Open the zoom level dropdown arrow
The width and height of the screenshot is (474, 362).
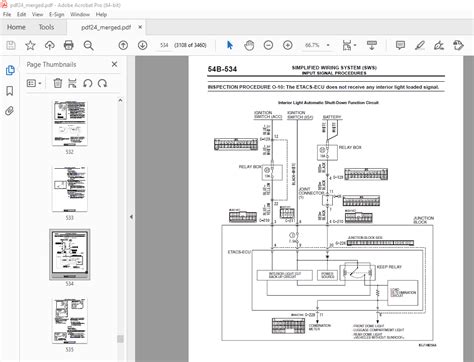click(x=328, y=45)
